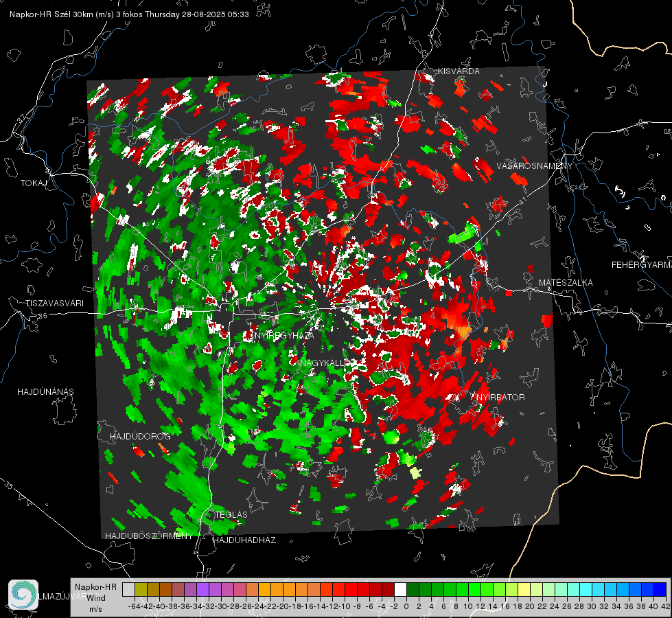Click the legend value 42
The image size is (672, 618).
tap(666, 606)
